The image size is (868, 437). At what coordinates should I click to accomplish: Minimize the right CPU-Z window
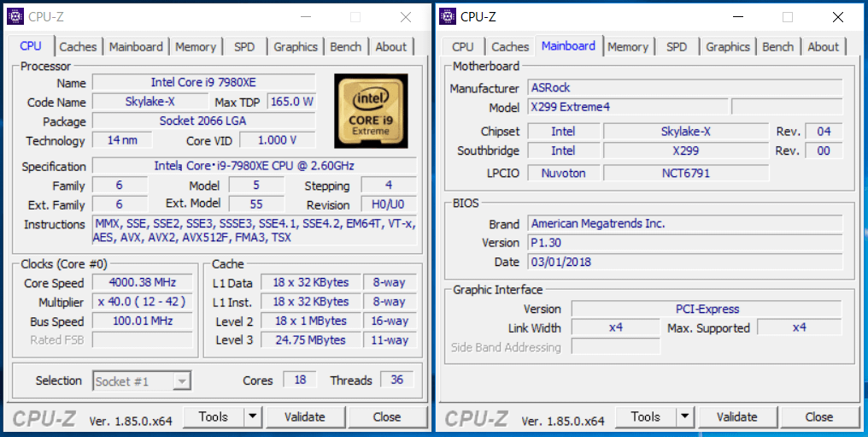pos(738,17)
